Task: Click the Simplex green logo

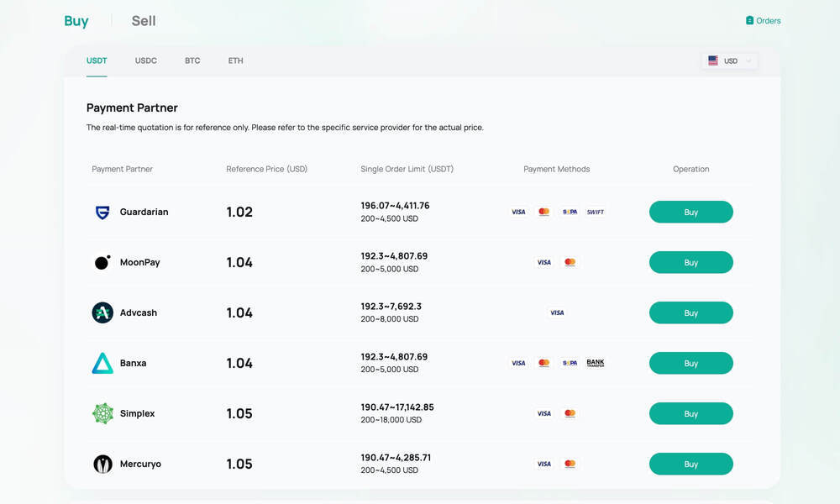Action: point(102,413)
